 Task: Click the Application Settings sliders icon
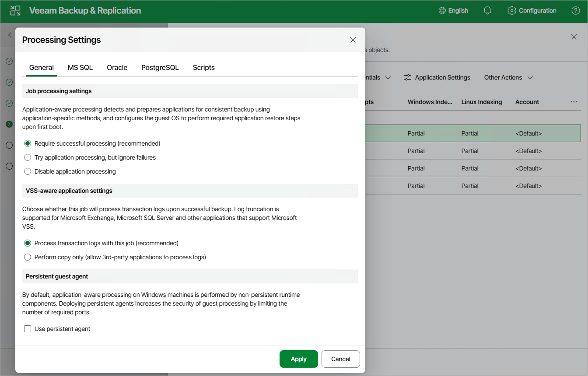pos(407,77)
